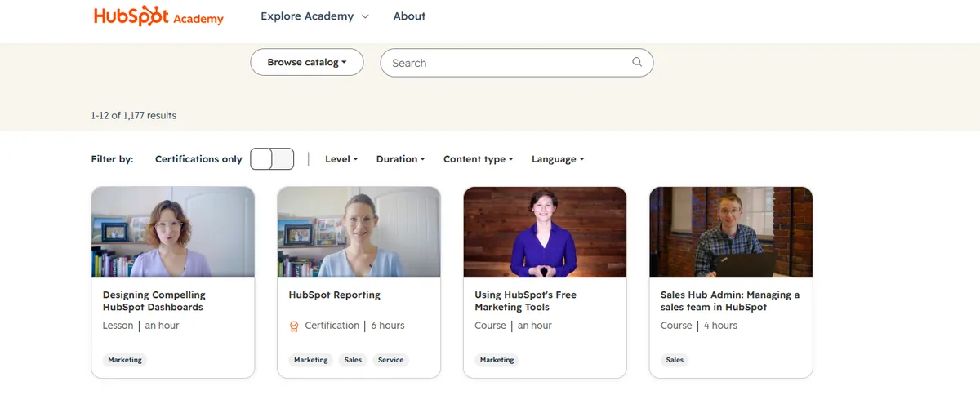Viewport: 980px width, 395px height.
Task: Open Designing Compelling HubSpot Dashboards lesson
Action: pyautogui.click(x=154, y=301)
